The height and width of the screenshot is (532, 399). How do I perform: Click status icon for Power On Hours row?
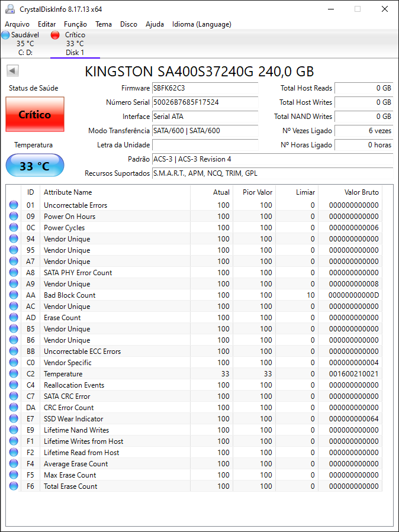pos(14,216)
